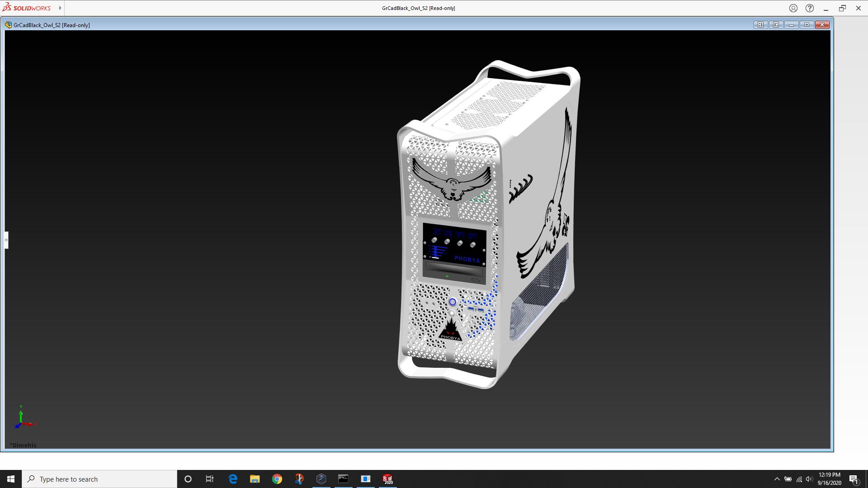
Task: Show hidden system tray icons chevron
Action: pyautogui.click(x=777, y=479)
